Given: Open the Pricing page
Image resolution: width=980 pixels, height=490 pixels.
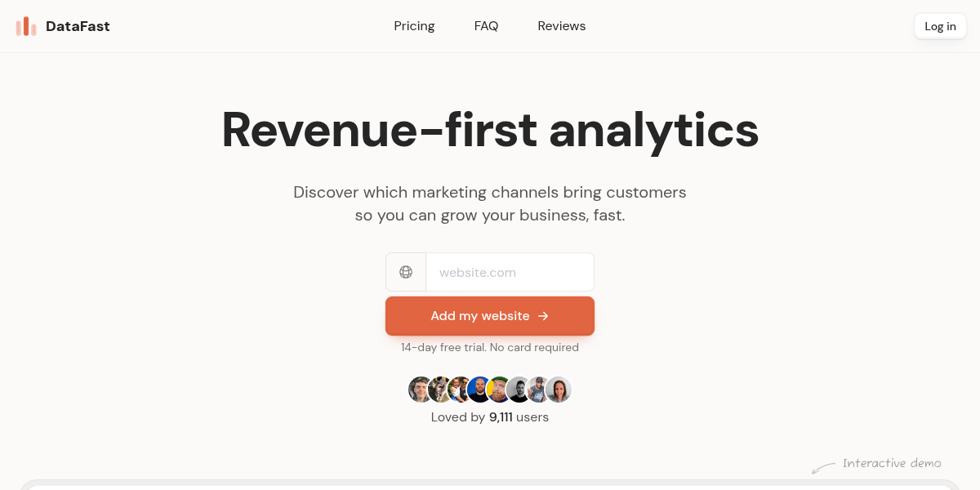Looking at the screenshot, I should point(414,26).
